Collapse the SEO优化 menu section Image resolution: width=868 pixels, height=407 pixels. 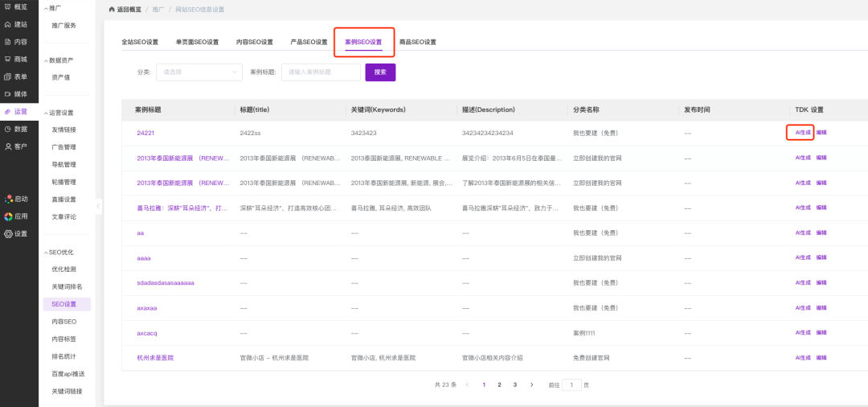[x=46, y=253]
